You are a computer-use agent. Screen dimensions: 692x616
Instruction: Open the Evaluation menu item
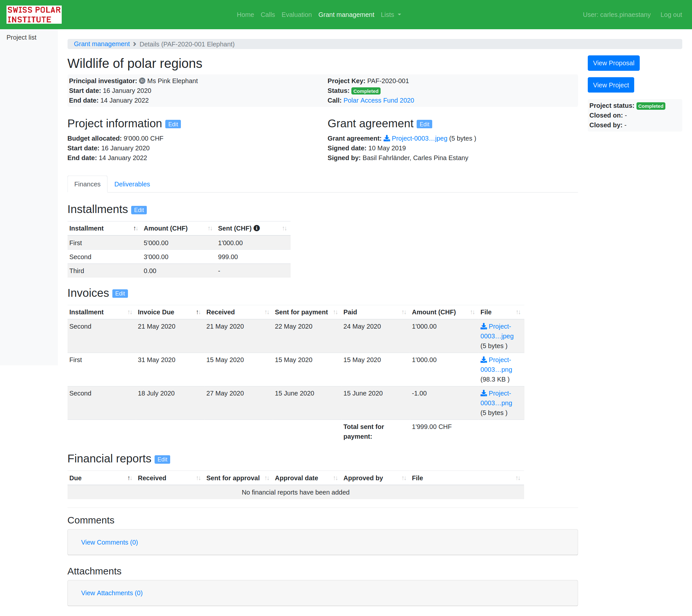296,15
